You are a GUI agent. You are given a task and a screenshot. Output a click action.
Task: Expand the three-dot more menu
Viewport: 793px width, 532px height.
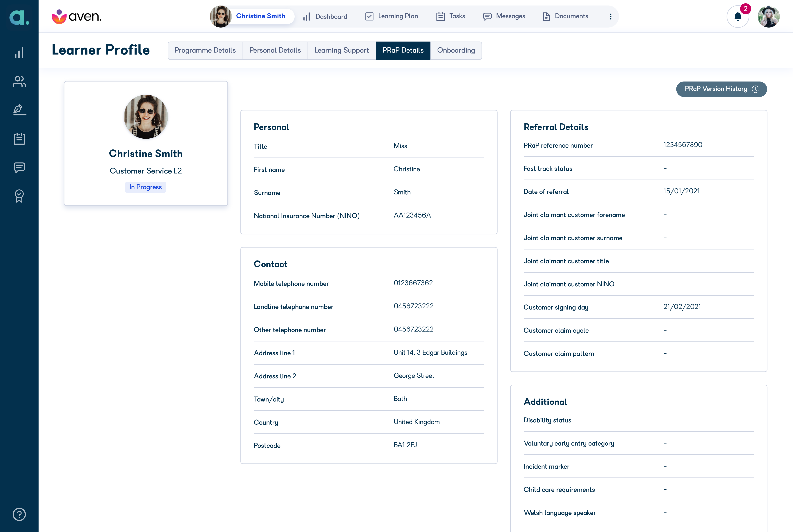pyautogui.click(x=611, y=16)
